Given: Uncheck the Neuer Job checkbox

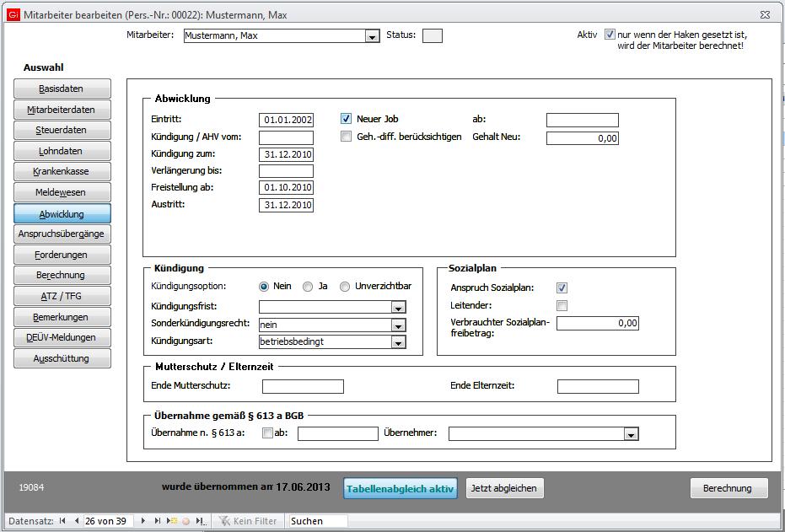Looking at the screenshot, I should click(x=346, y=119).
